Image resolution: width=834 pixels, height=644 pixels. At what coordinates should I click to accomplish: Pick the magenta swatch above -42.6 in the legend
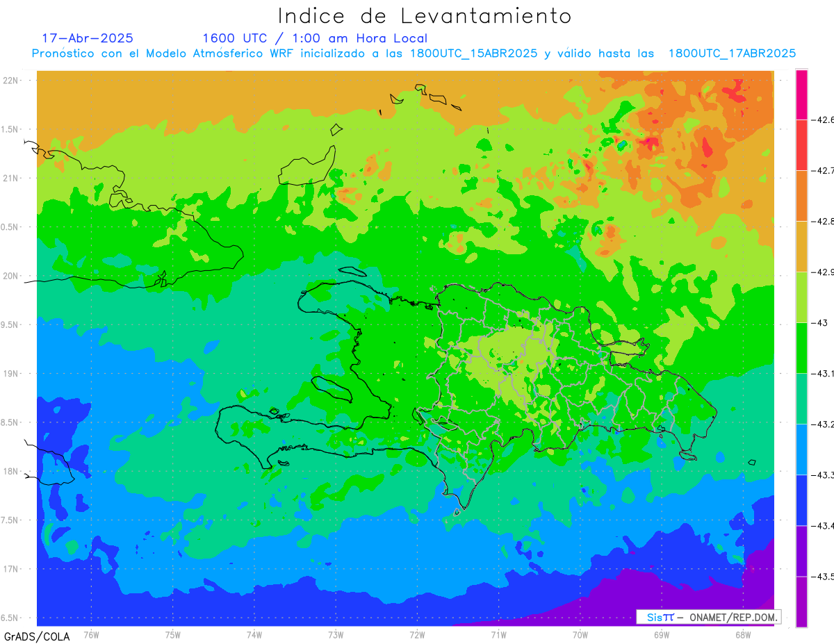801,94
